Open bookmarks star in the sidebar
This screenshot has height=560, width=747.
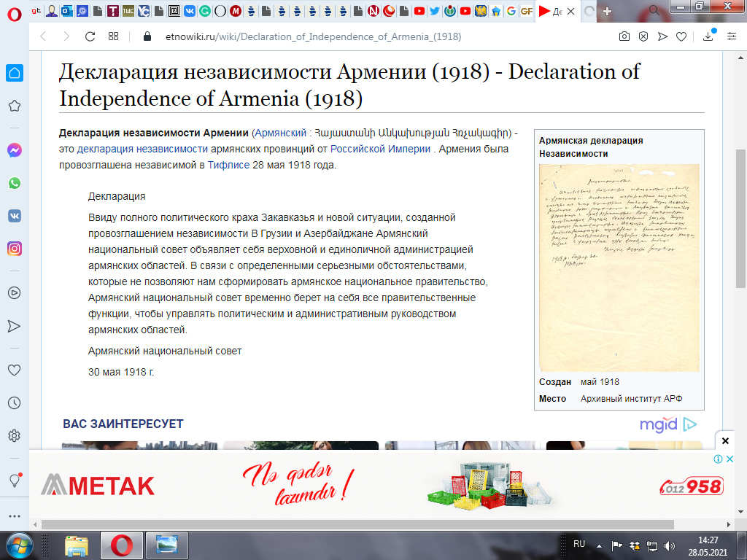pyautogui.click(x=15, y=106)
